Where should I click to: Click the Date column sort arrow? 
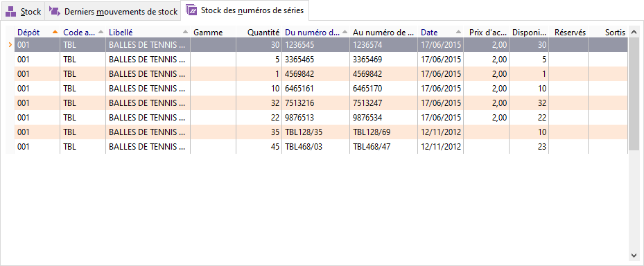point(458,32)
